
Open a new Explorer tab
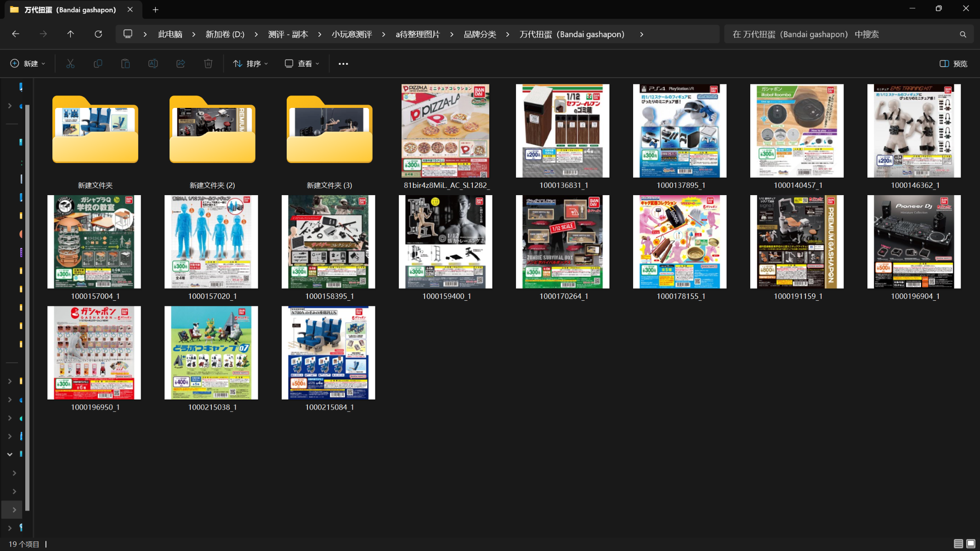[x=155, y=10]
